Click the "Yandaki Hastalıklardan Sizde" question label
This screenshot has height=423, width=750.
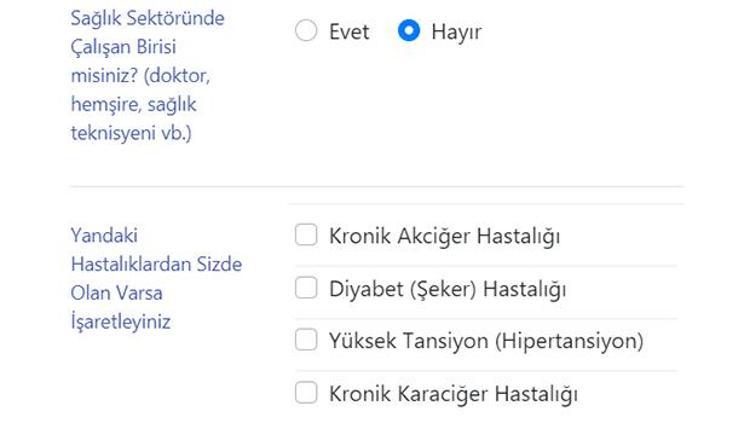(x=155, y=264)
